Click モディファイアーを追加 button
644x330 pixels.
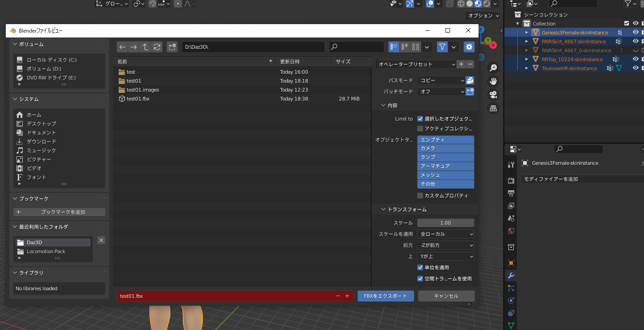click(x=582, y=179)
